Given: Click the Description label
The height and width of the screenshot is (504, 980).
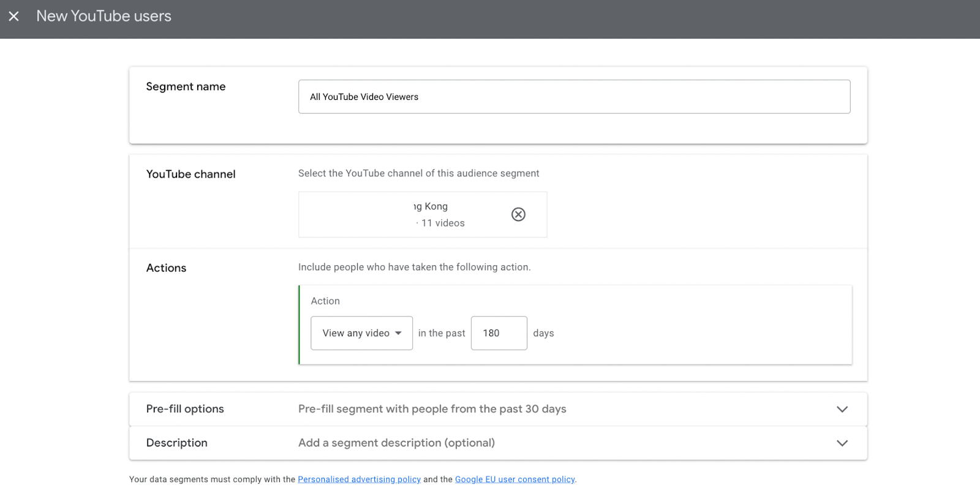Looking at the screenshot, I should tap(176, 443).
